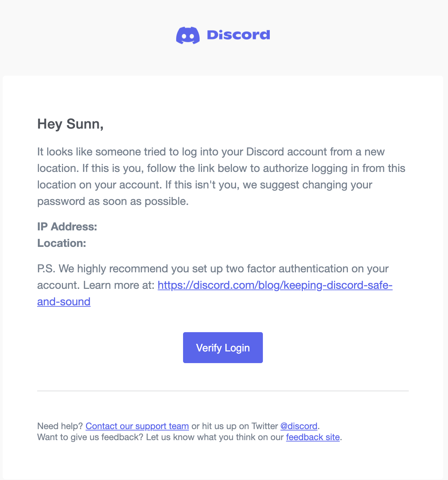Click the Location label

[x=62, y=243]
